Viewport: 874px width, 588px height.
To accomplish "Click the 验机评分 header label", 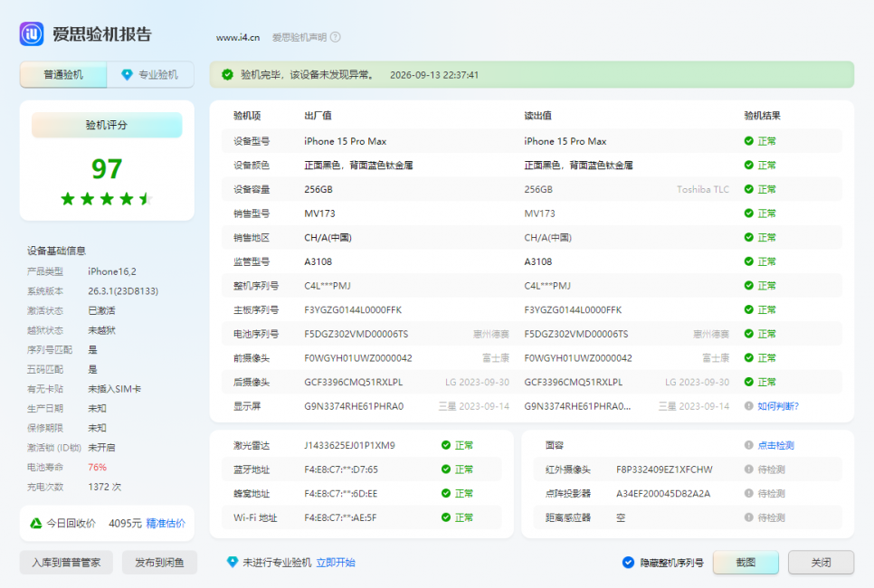I will click(x=107, y=125).
